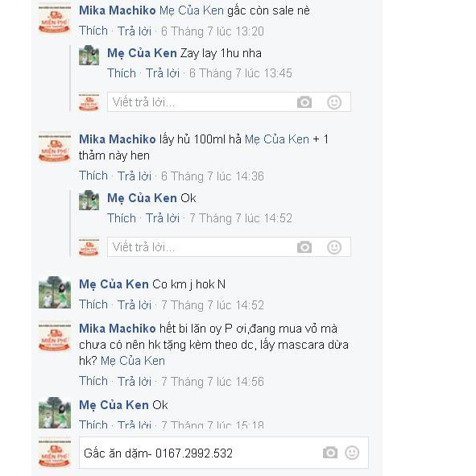476x476 pixels.
Task: Open emoji picker in bottom comment box
Action: (352, 453)
